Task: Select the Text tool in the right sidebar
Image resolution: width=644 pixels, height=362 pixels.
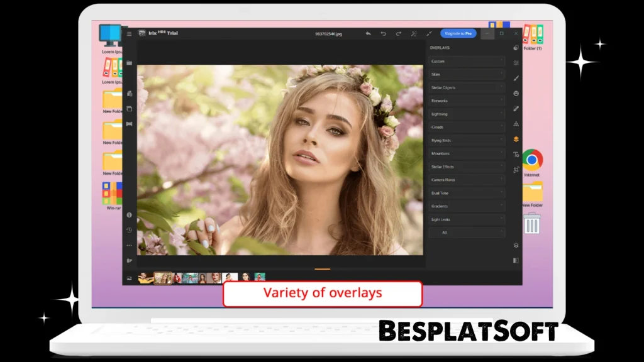Action: (515, 155)
